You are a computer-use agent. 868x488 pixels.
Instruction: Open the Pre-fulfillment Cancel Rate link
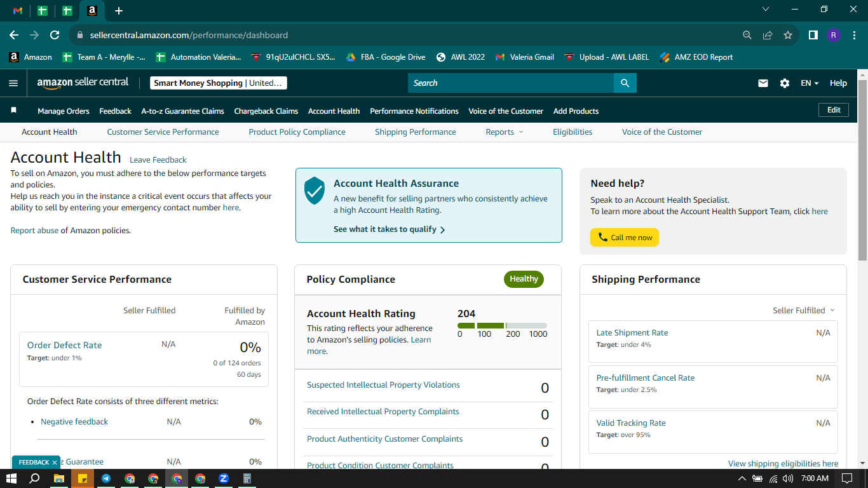(x=645, y=378)
